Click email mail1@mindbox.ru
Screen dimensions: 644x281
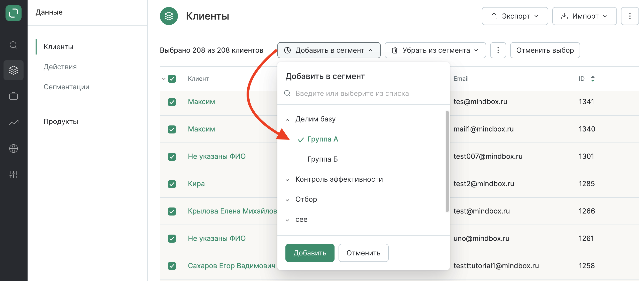click(483, 129)
